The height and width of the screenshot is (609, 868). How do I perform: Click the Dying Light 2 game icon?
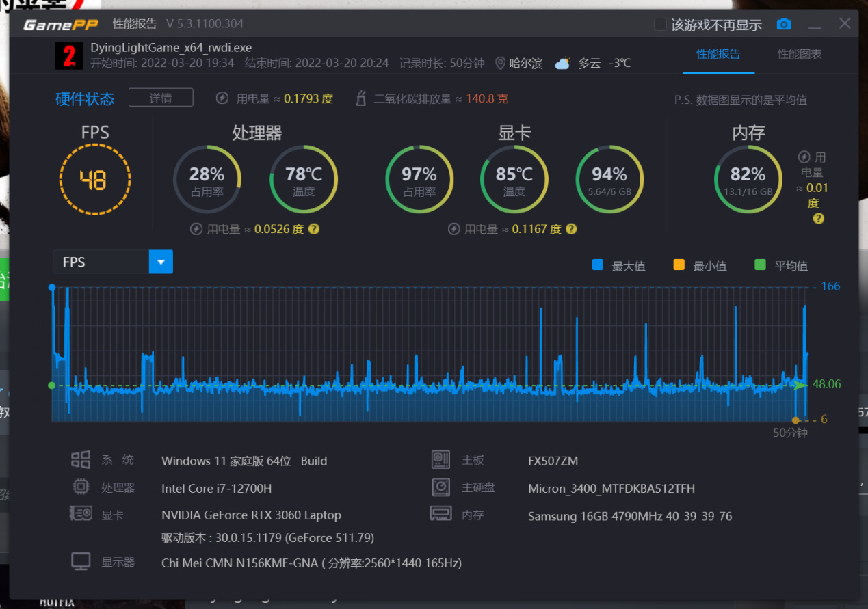click(69, 56)
